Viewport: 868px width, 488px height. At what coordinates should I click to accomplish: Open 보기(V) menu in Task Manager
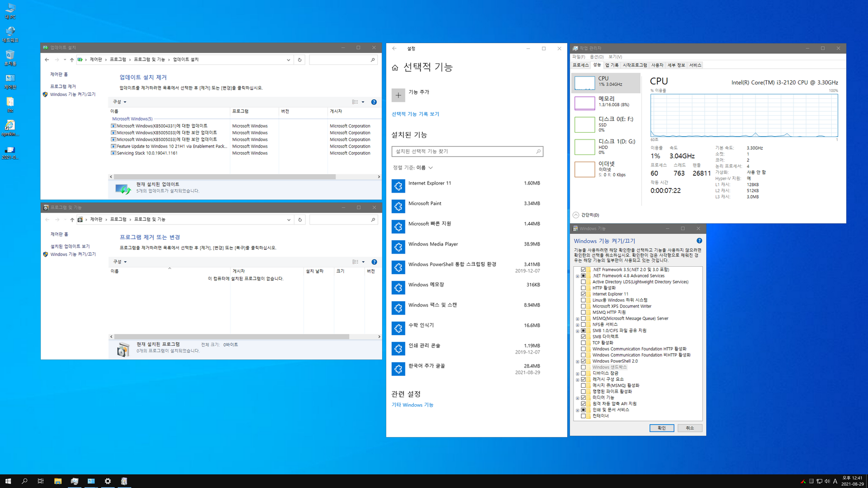615,57
